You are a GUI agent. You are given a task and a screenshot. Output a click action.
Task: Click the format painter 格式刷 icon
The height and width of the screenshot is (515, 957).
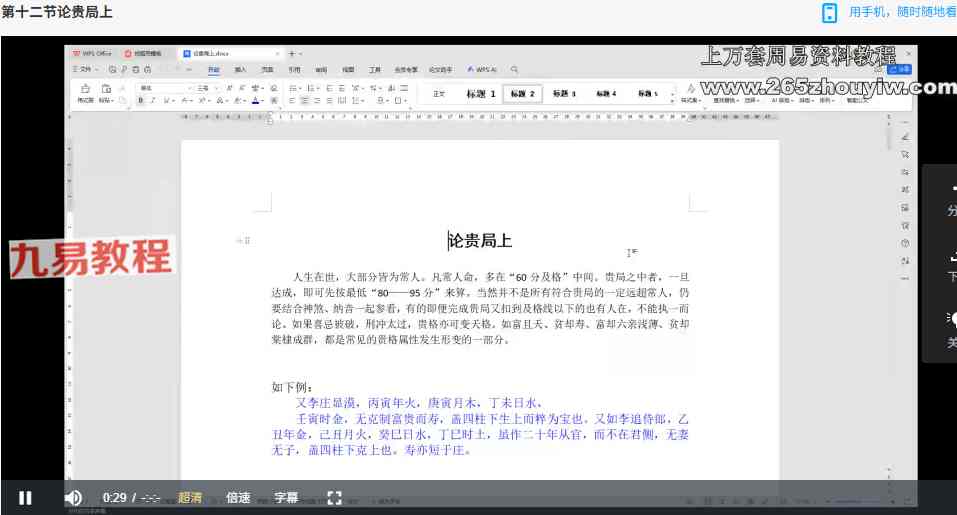click(x=85, y=94)
